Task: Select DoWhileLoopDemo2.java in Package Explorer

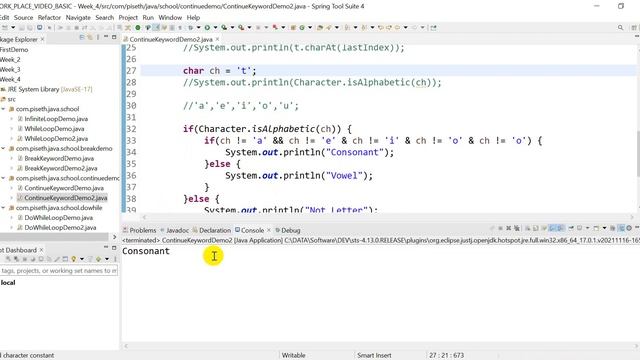Action: pyautogui.click(x=60, y=227)
